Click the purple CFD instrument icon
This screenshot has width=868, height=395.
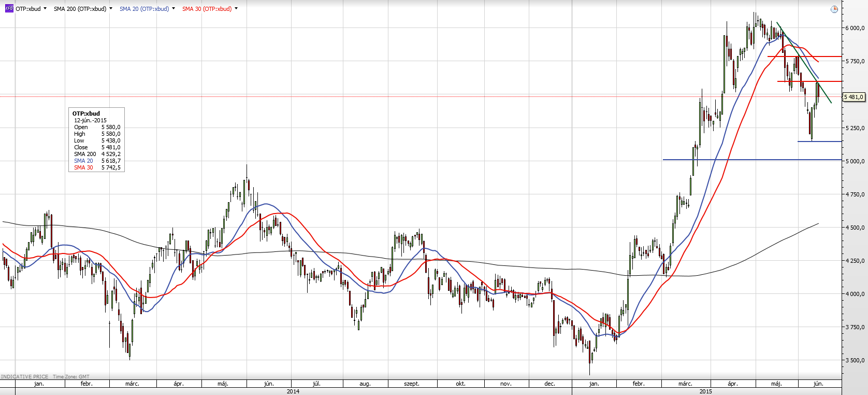(x=9, y=8)
